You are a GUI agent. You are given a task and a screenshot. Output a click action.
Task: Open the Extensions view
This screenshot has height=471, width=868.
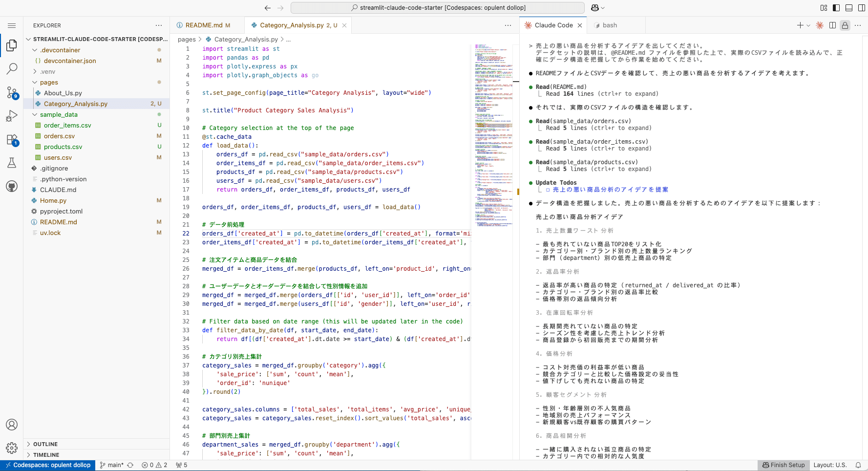click(12, 139)
